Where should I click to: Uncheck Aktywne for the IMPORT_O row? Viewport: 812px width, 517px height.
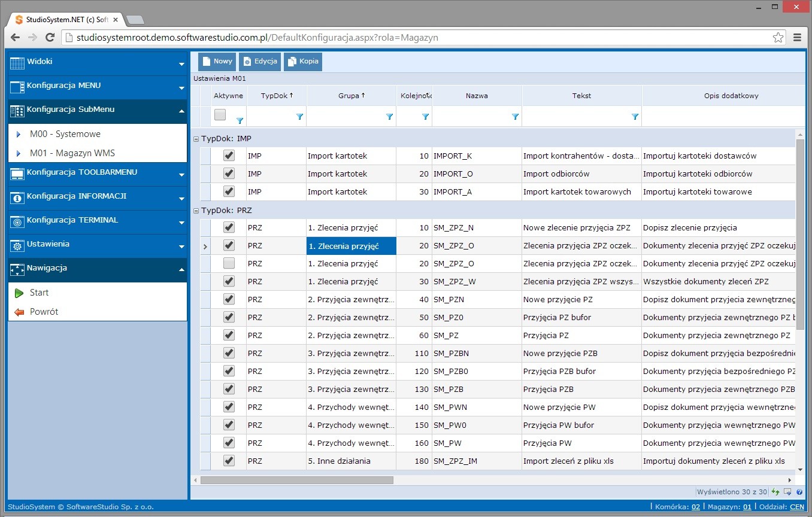point(229,174)
